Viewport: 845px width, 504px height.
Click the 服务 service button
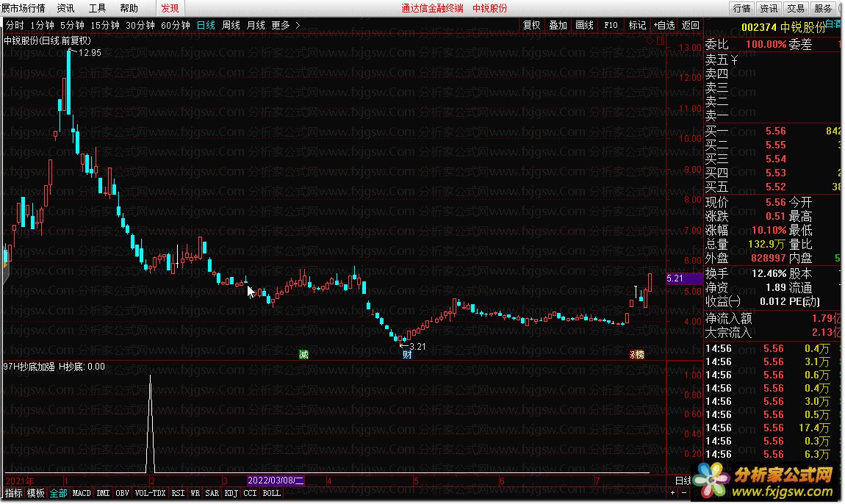click(x=823, y=8)
